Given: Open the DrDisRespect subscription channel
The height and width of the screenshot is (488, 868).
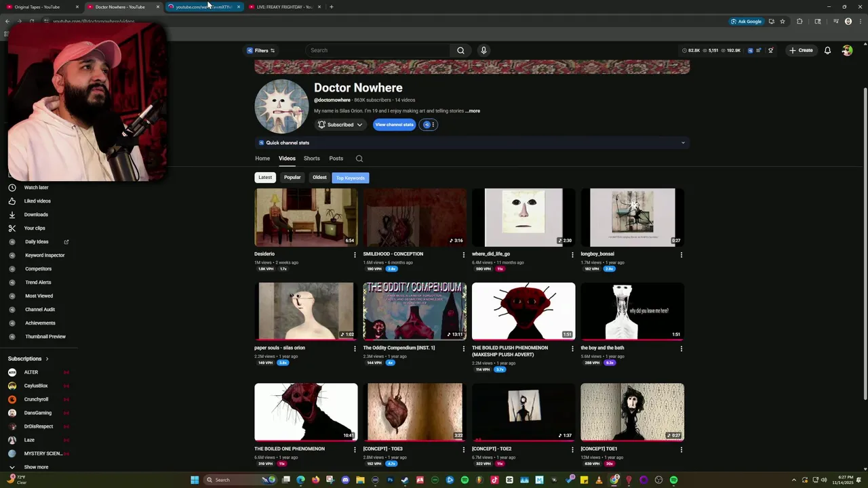Looking at the screenshot, I should pos(39,426).
